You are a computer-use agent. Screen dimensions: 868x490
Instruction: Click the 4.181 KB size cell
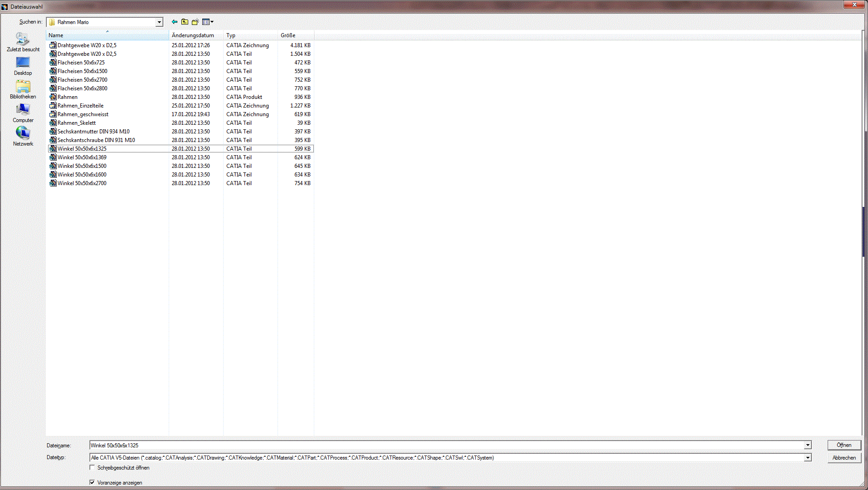pos(300,45)
